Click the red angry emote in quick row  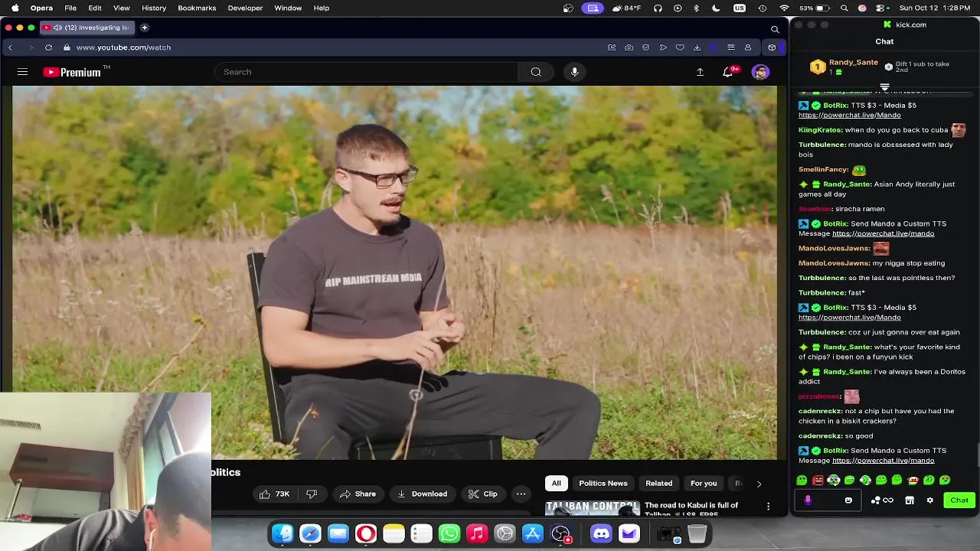click(x=818, y=481)
